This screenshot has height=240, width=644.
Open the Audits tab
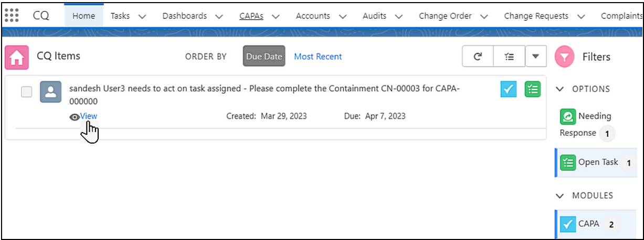[374, 16]
